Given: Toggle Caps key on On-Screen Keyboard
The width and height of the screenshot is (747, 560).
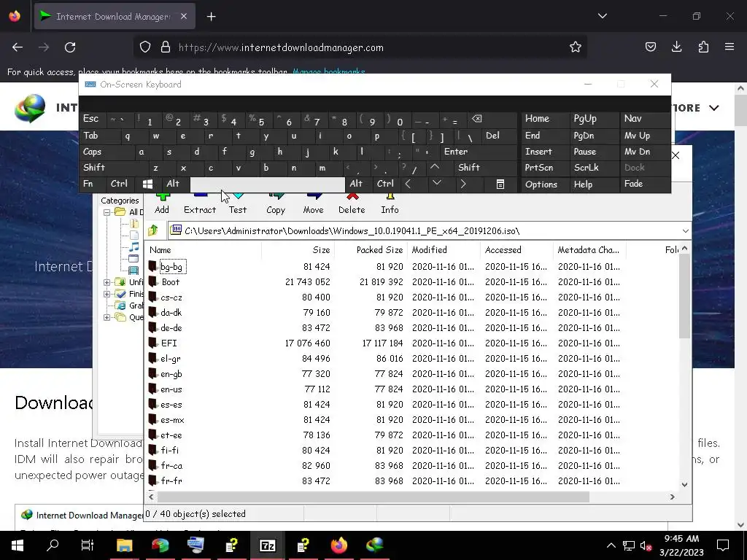Looking at the screenshot, I should (x=106, y=152).
